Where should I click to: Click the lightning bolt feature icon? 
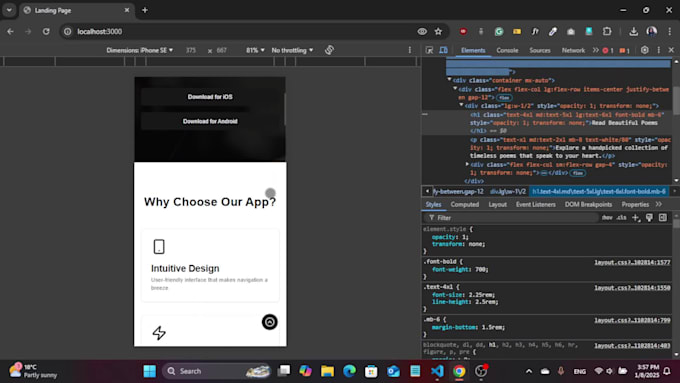pos(159,333)
